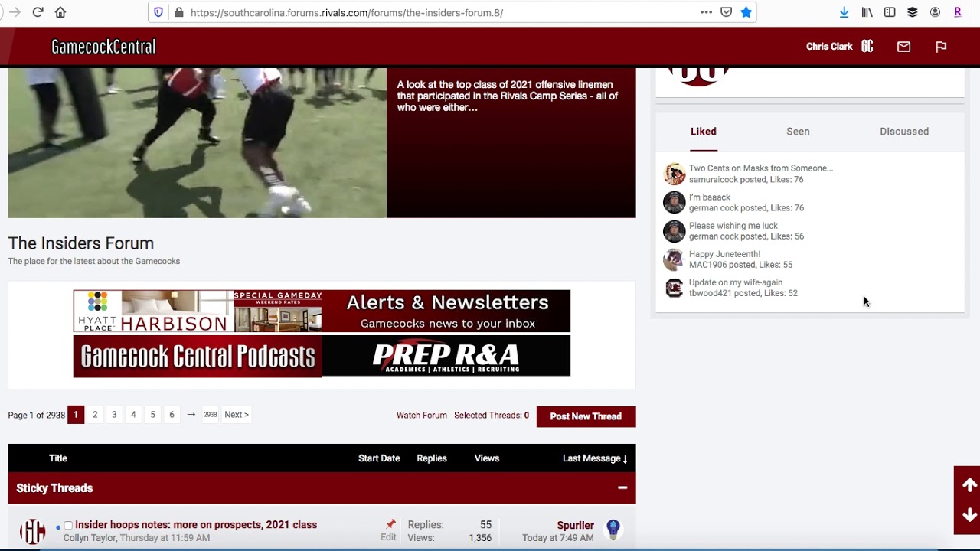980x551 pixels.
Task: Switch to the Seen tab
Action: pyautogui.click(x=798, y=132)
